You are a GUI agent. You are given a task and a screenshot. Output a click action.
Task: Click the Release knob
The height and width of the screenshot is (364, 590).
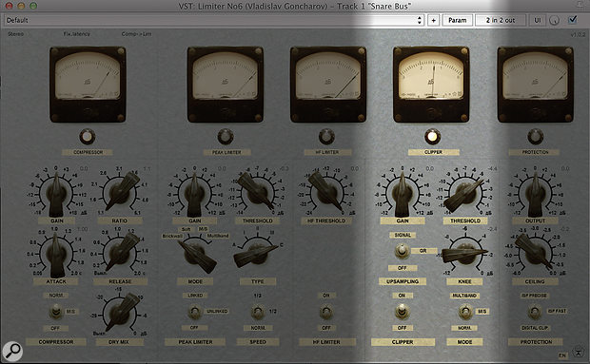(x=121, y=253)
